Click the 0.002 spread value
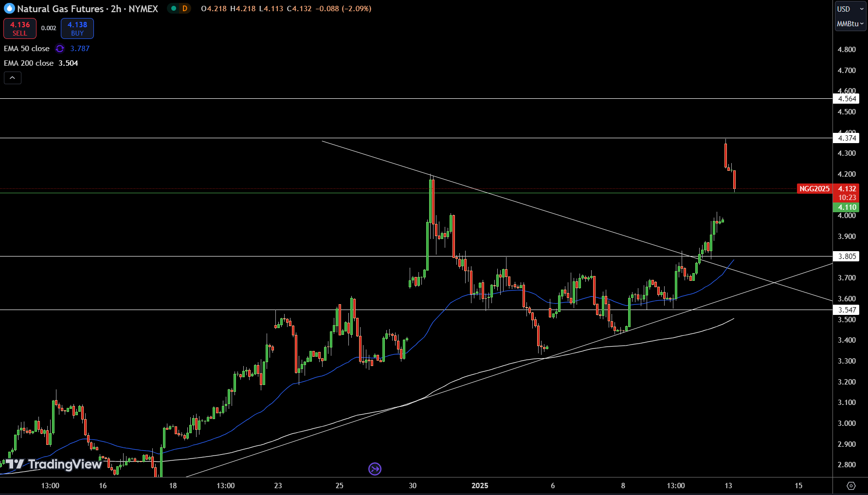This screenshot has height=495, width=868. (x=49, y=28)
